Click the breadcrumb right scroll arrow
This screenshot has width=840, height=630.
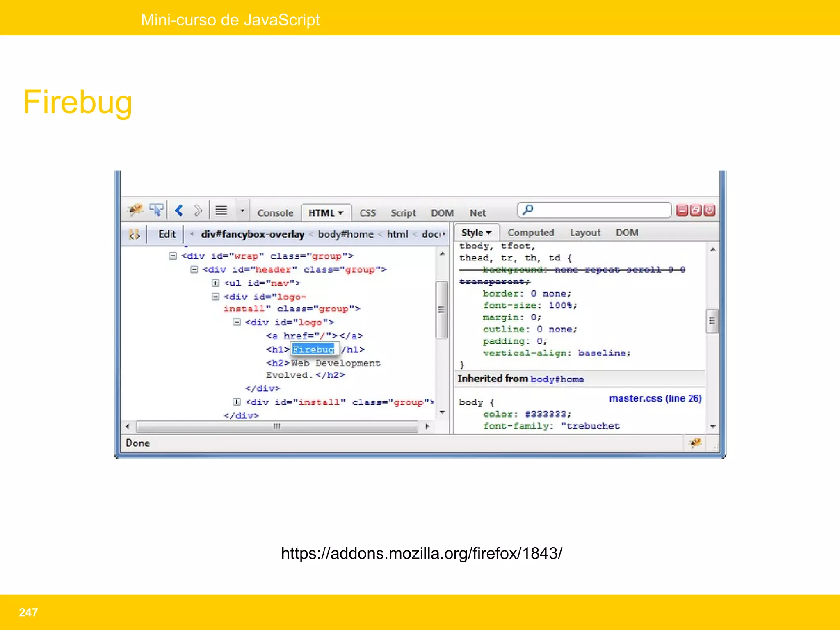point(444,234)
